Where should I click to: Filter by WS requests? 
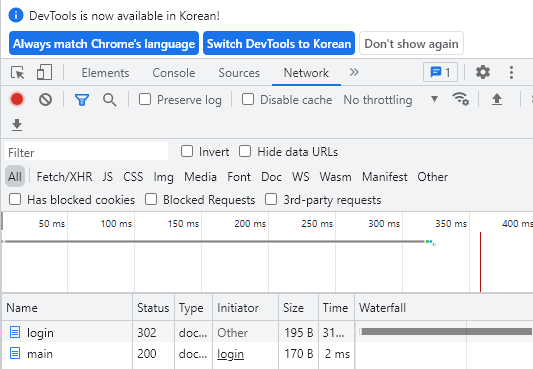point(300,177)
